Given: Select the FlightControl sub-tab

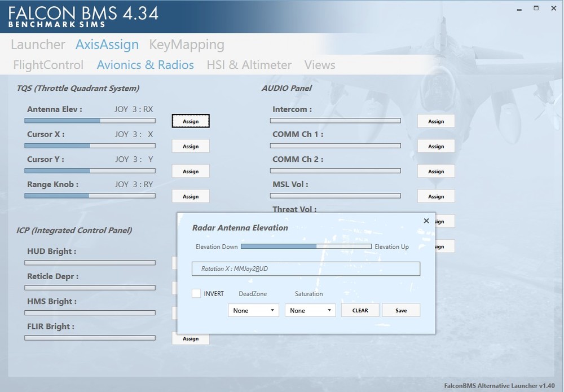Looking at the screenshot, I should point(48,65).
